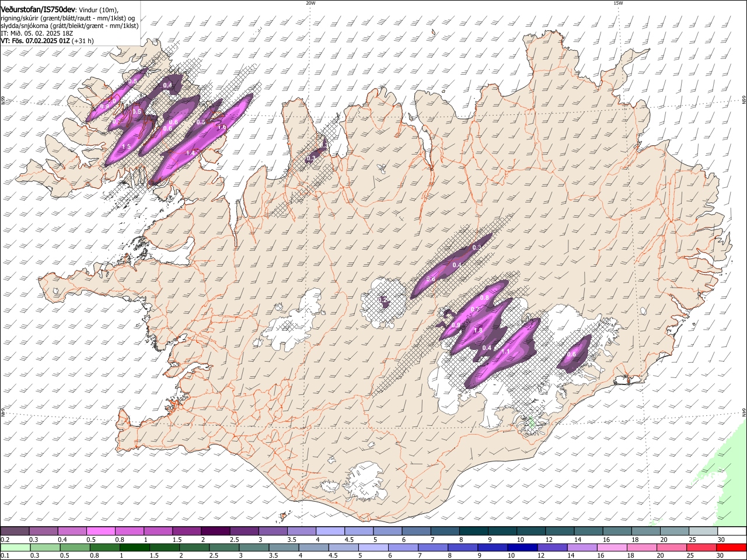The height and width of the screenshot is (560, 747).
Task: Select snow legend swatch between 25 and 30
Action: click(x=703, y=531)
